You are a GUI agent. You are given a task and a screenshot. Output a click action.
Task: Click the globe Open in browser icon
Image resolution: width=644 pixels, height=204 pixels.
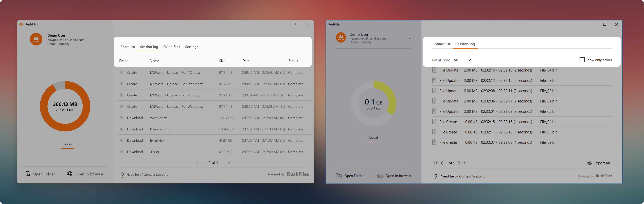point(69,174)
